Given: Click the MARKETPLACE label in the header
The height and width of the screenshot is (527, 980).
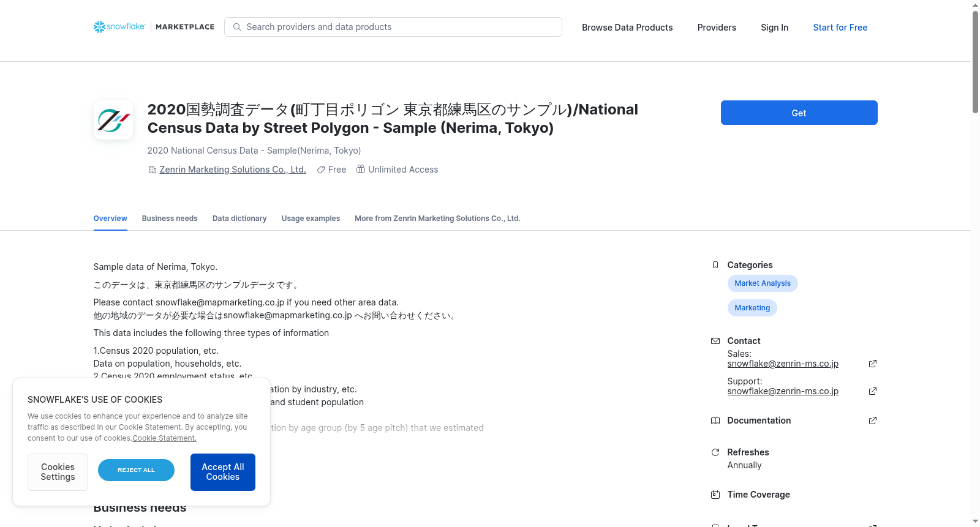Looking at the screenshot, I should click(185, 27).
